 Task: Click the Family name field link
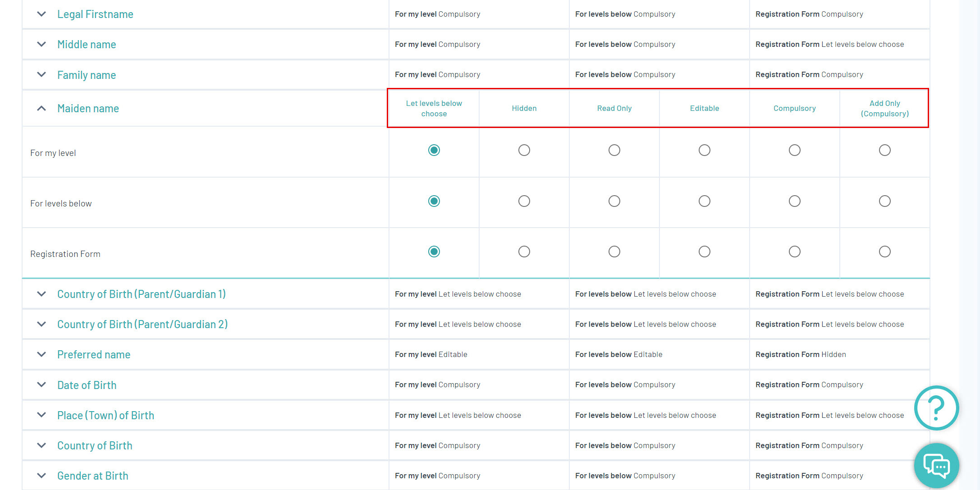tap(87, 75)
